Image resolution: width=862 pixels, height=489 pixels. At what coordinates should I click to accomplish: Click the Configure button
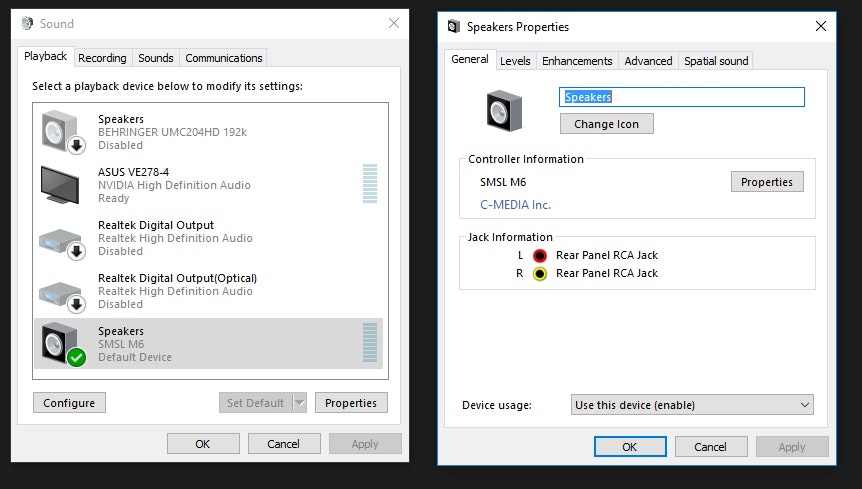point(69,403)
